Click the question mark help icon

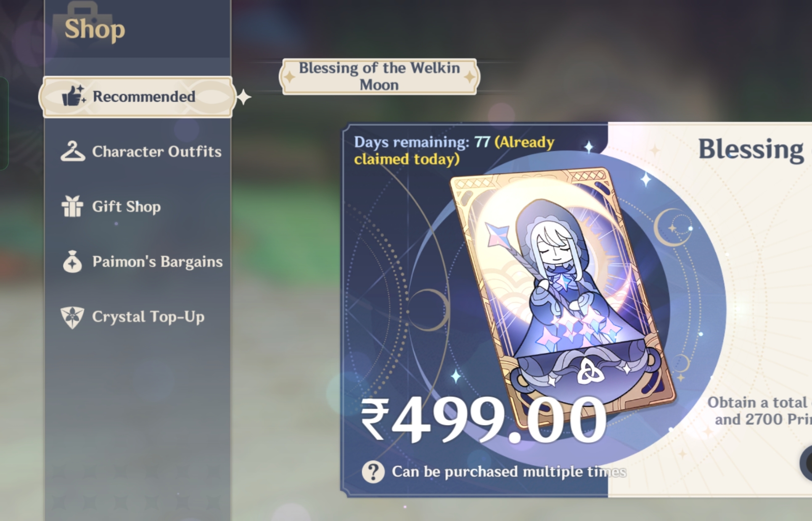click(373, 472)
